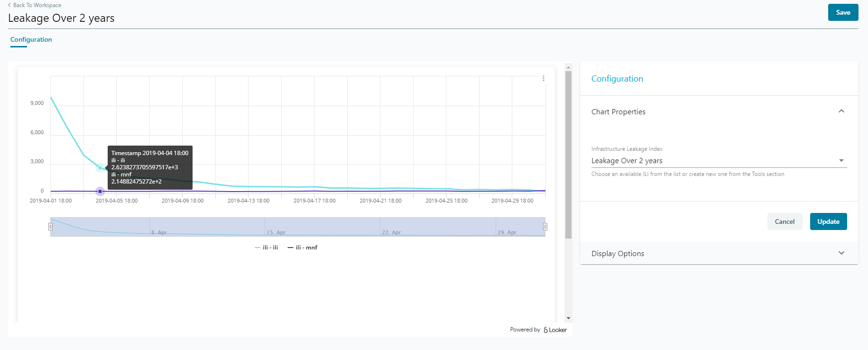
Task: Select the Configuration tab
Action: tap(31, 40)
